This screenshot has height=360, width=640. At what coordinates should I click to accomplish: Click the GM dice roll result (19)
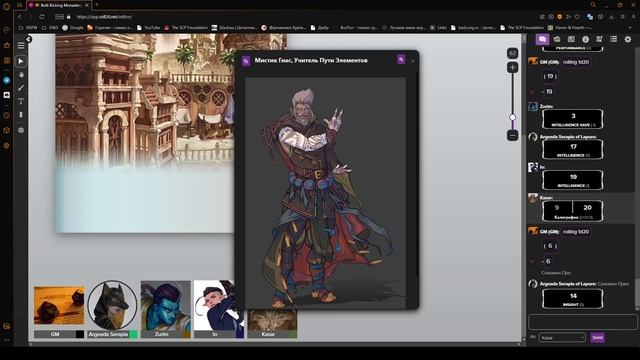pos(550,76)
